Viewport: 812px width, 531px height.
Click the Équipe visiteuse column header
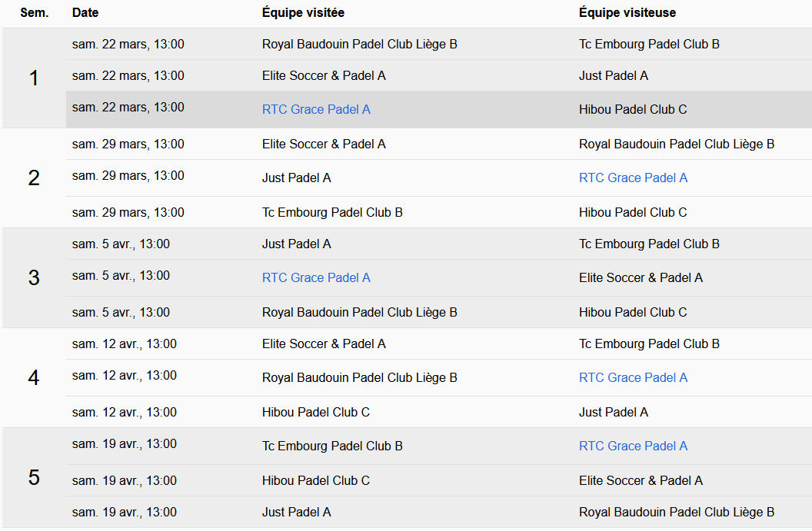tap(627, 13)
